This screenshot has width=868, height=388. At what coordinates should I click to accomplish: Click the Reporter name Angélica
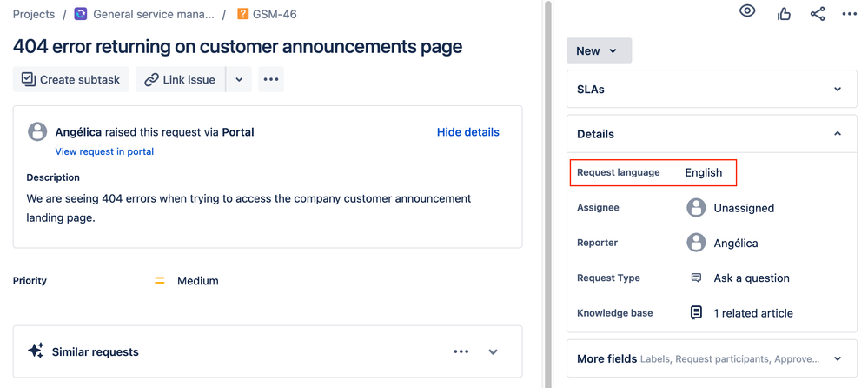[736, 243]
